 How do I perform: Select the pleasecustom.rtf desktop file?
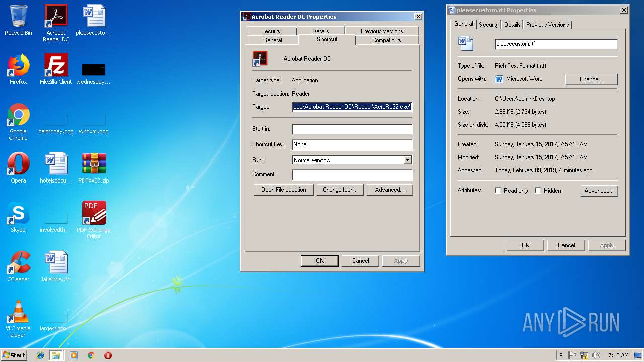tap(94, 20)
